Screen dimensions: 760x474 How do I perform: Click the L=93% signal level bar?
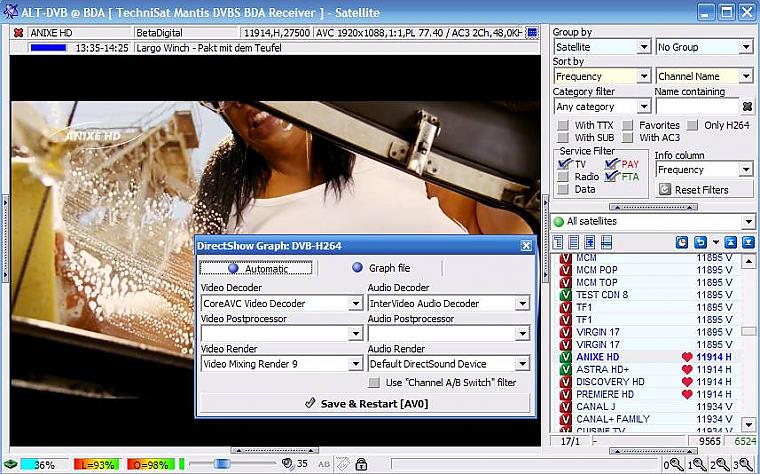(96, 464)
